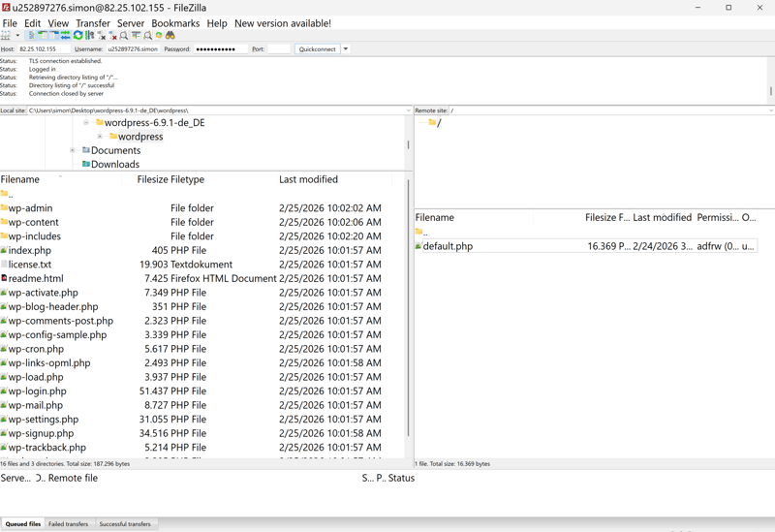Switch to the Failed transfers tab
The image size is (775, 532).
point(69,524)
